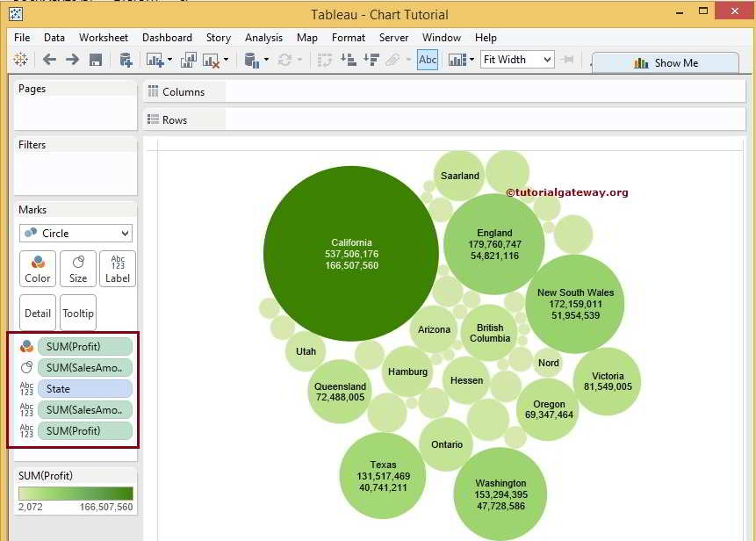Sort marks descending with toolbar icon
Screen dimensions: 756x541
click(x=371, y=60)
